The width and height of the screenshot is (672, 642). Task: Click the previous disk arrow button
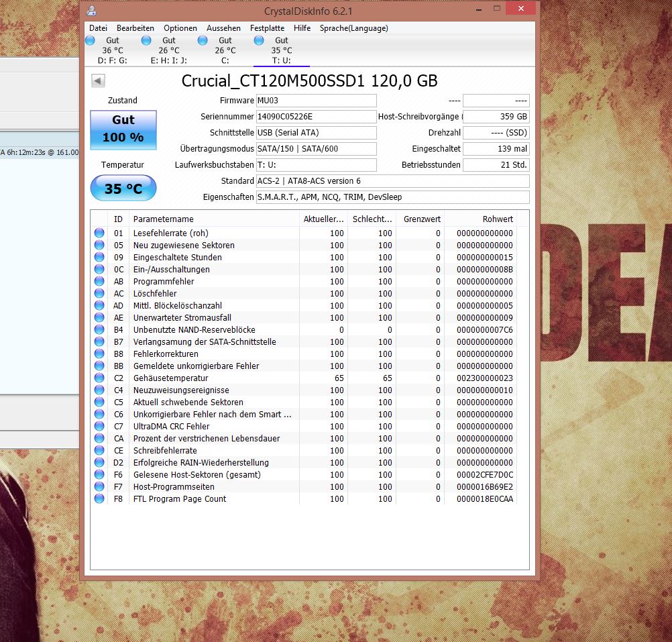click(98, 81)
